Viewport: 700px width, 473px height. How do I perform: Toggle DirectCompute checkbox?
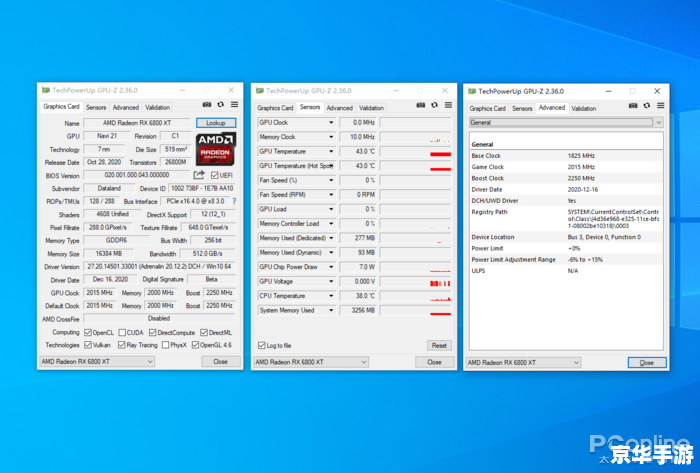click(x=153, y=332)
